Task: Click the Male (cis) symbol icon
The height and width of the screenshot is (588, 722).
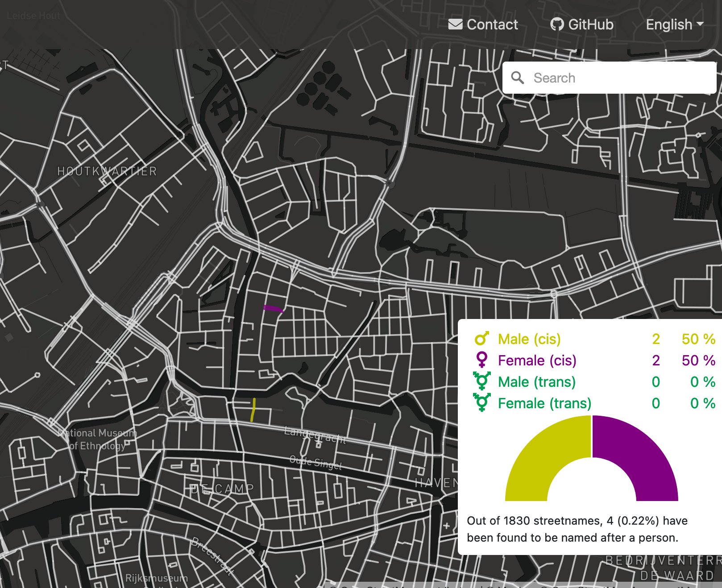Action: coord(482,339)
